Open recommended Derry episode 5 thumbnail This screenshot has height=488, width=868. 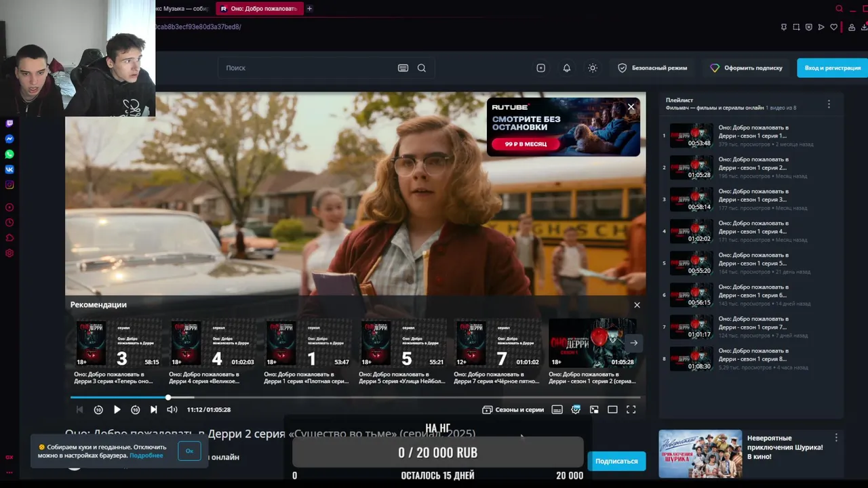point(403,343)
